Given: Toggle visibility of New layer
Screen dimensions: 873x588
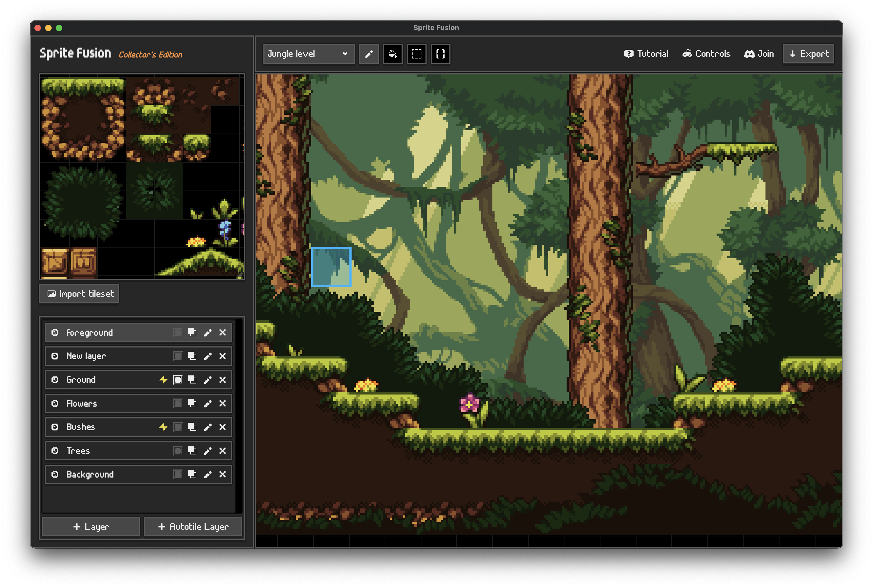Looking at the screenshot, I should tap(55, 356).
